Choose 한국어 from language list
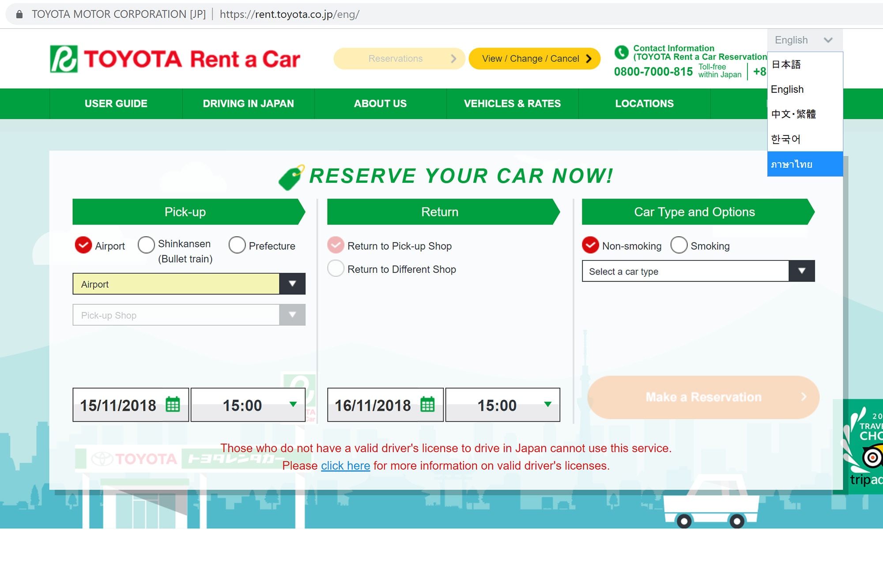The width and height of the screenshot is (883, 588). coord(805,139)
